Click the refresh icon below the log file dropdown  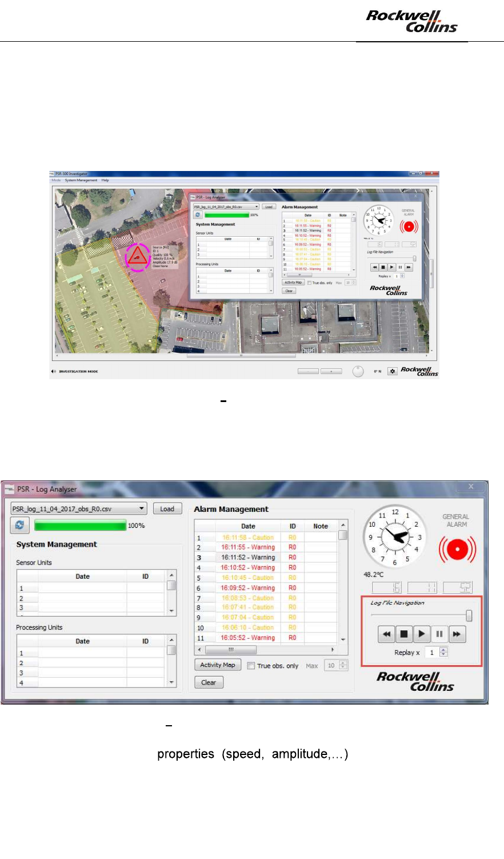click(x=19, y=524)
